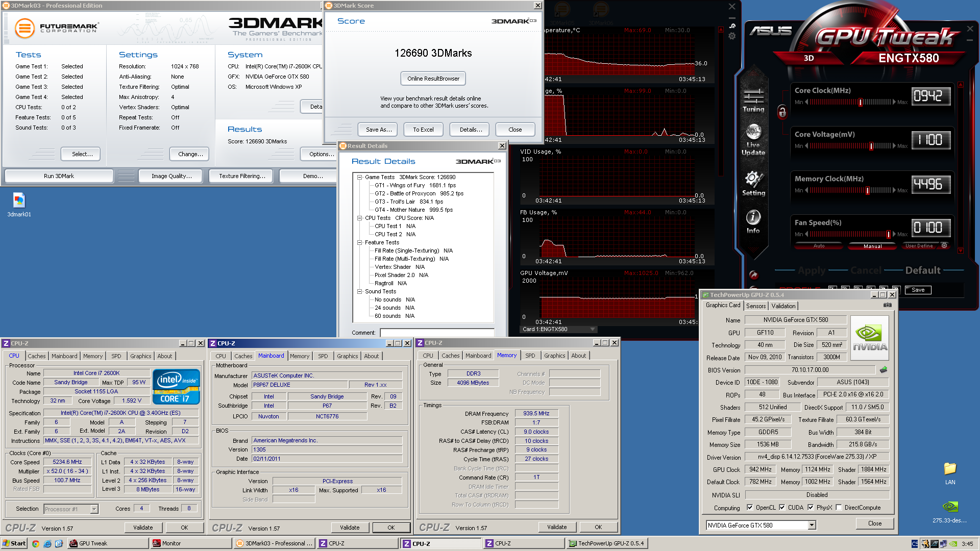Image resolution: width=980 pixels, height=551 pixels.
Task: Collapse Game Tests node in Result Details
Action: [x=359, y=178]
